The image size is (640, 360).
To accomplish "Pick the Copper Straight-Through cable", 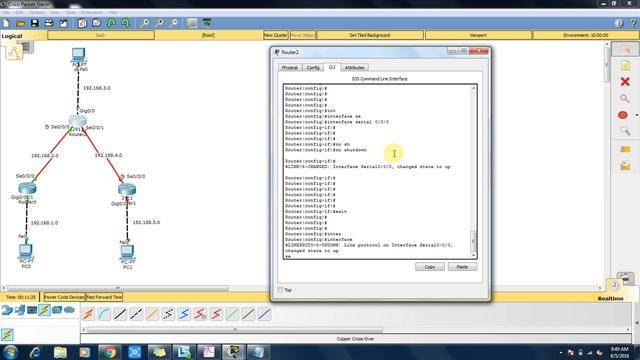I will [x=120, y=314].
